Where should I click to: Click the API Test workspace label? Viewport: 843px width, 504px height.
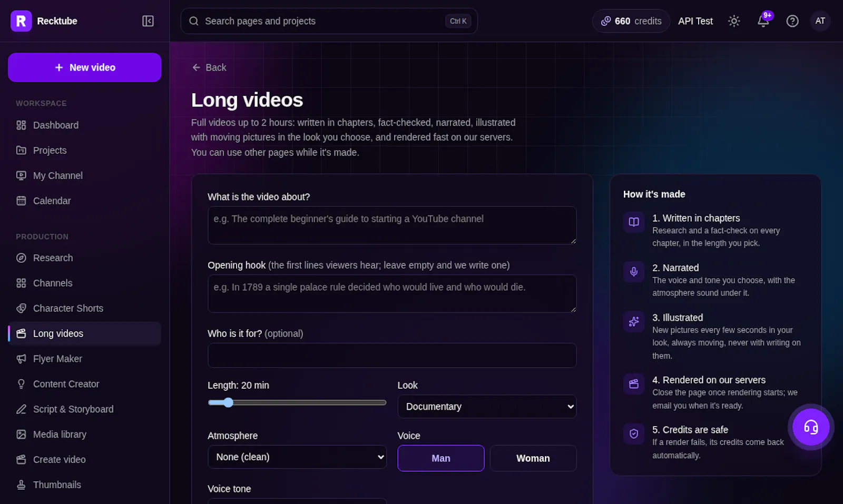695,21
